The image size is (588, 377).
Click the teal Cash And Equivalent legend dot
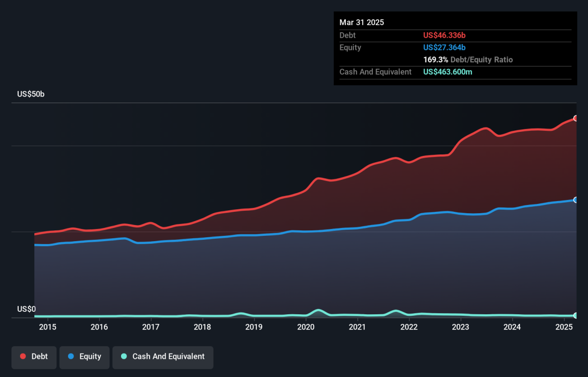124,356
